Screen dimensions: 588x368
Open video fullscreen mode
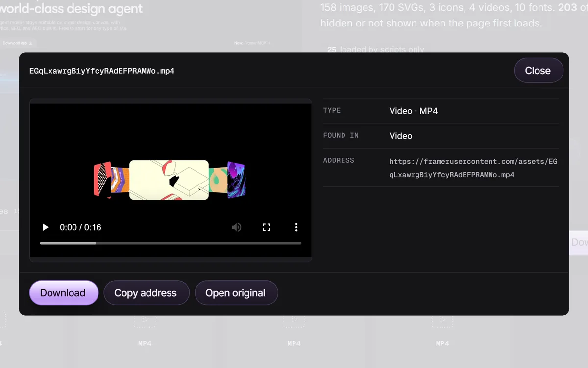coord(267,227)
